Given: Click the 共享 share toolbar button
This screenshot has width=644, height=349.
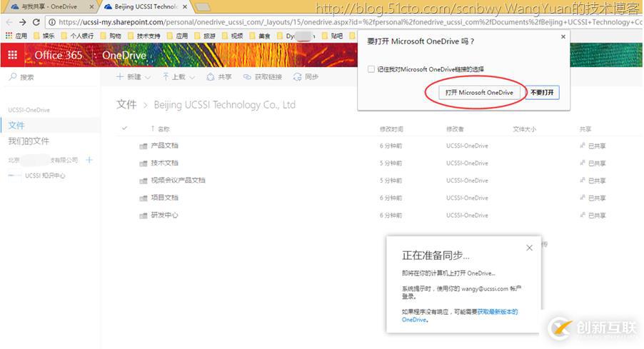Looking at the screenshot, I should tap(219, 77).
